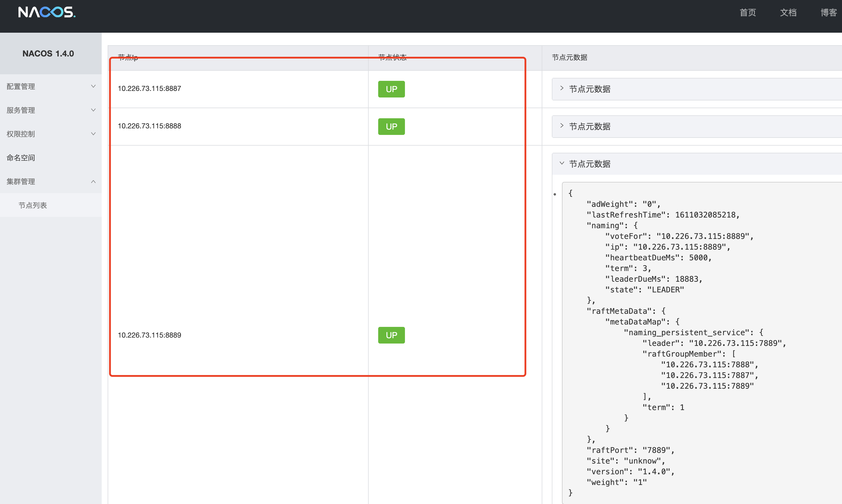Screen dimensions: 842x504
Task: Open the 博客 blog link
Action: pos(828,12)
